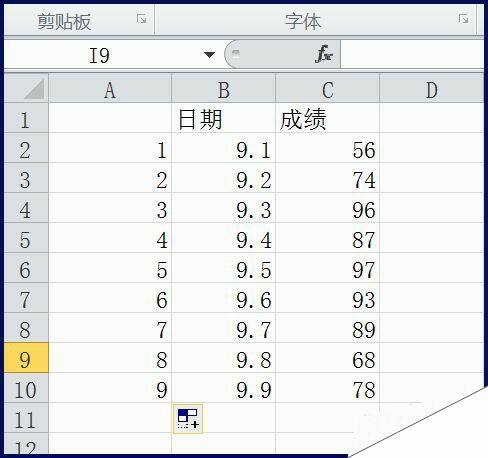Click cell B5 containing 9.4
Screen dimensions: 488x458
point(224,238)
